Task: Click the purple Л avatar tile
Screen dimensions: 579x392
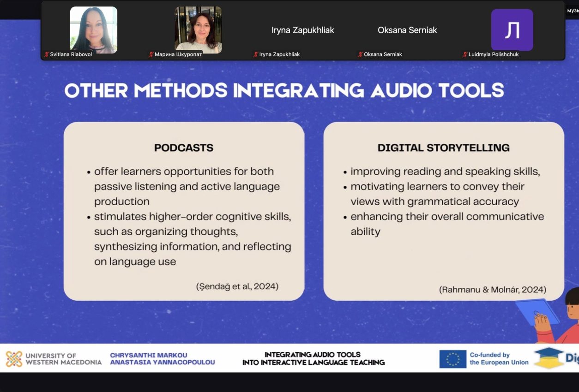Action: (512, 30)
